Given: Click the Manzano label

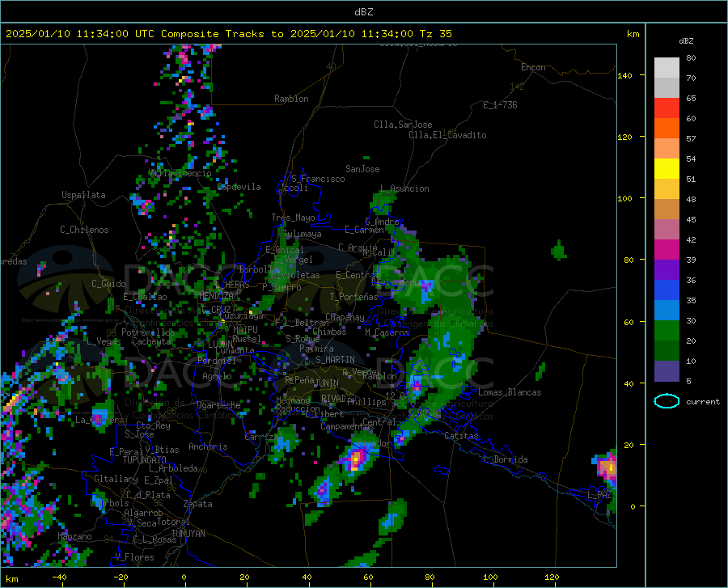Looking at the screenshot, I should (x=74, y=536).
